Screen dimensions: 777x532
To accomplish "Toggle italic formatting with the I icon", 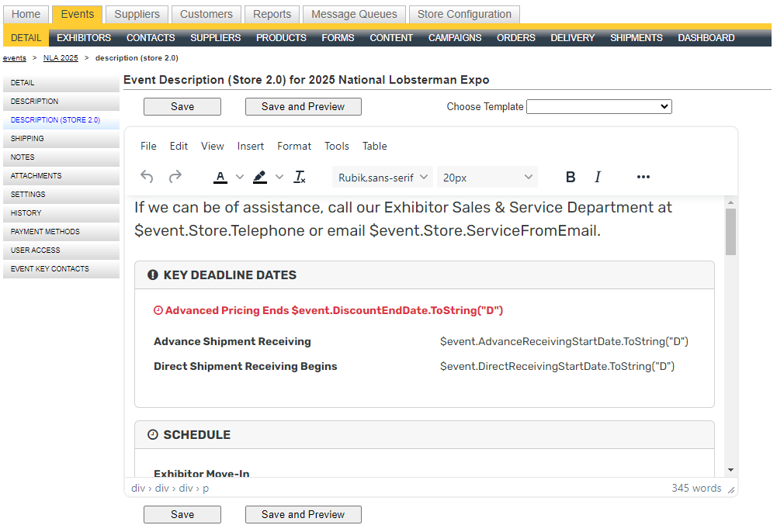I will [598, 177].
